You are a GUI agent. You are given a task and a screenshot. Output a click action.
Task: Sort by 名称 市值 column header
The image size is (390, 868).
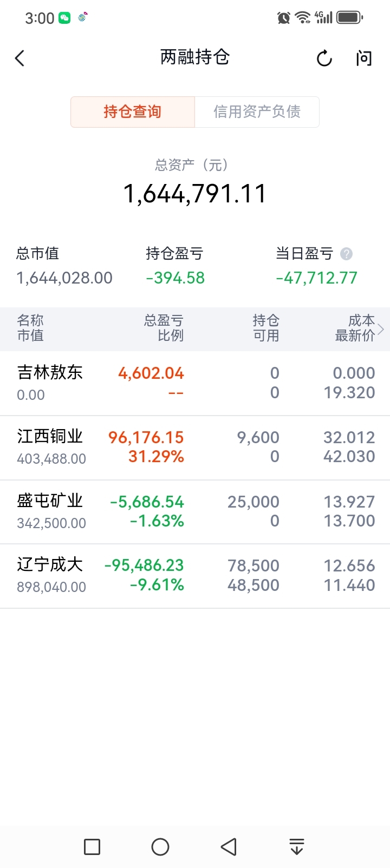click(x=30, y=328)
